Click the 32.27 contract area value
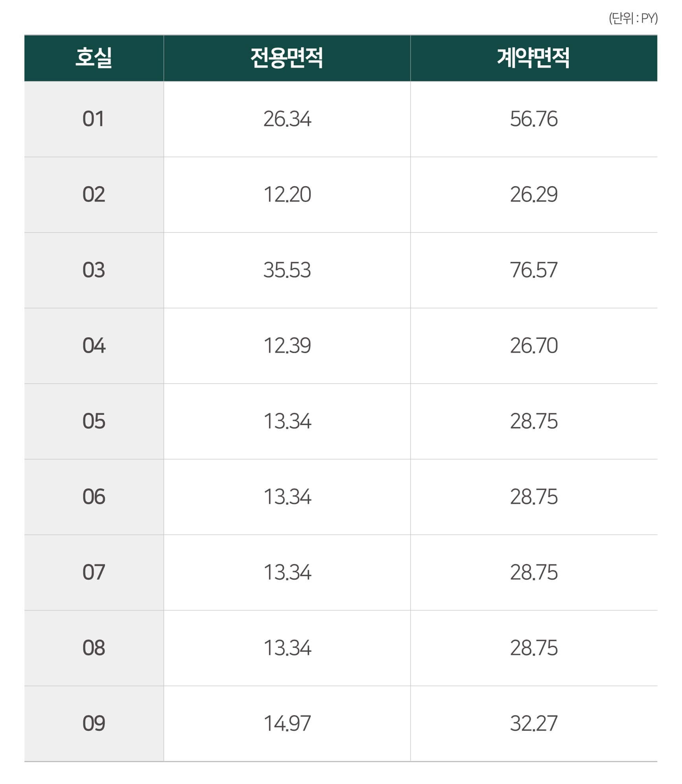This screenshot has height=784, width=682. point(534,723)
